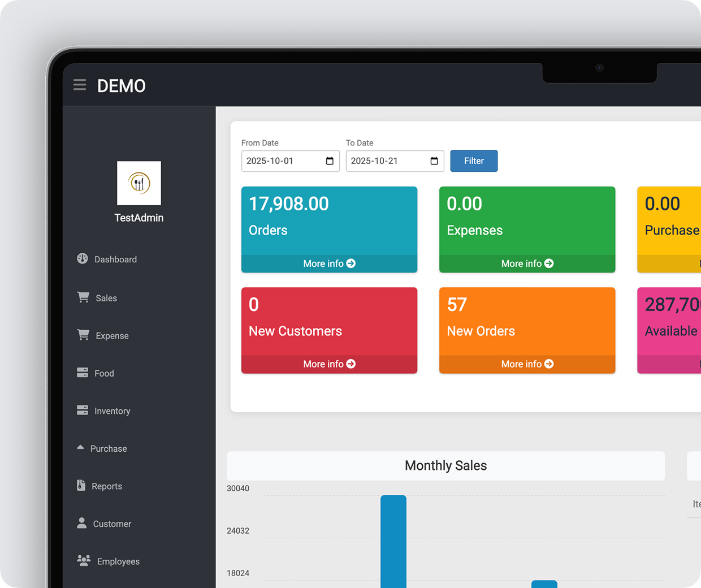Click the arrow icon on Expenses card
701x588 pixels.
point(549,263)
